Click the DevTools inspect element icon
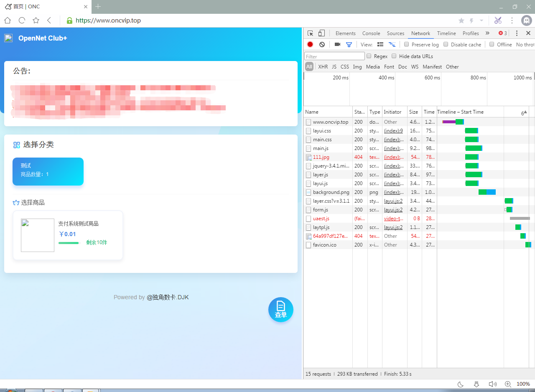 tap(310, 33)
